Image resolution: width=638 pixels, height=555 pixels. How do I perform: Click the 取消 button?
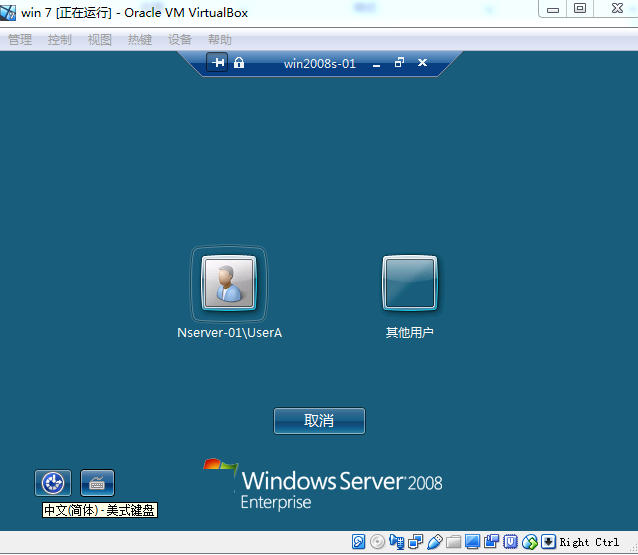[x=319, y=421]
